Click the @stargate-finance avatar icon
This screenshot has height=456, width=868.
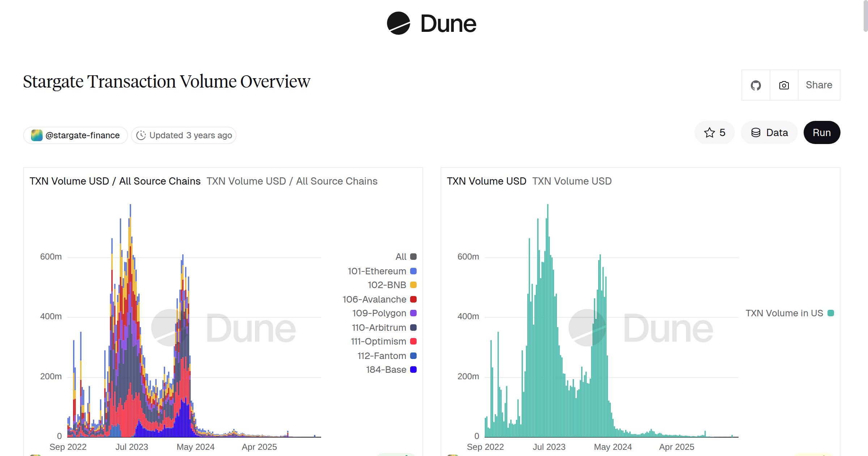37,135
